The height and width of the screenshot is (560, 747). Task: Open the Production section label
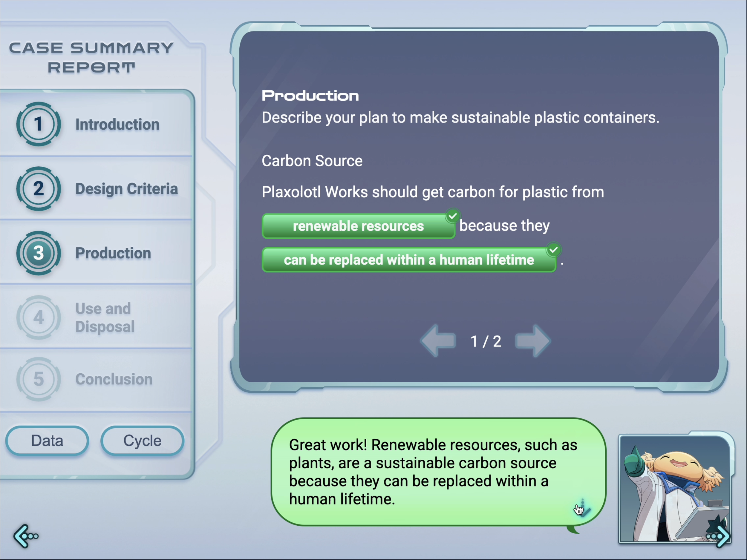coord(113,253)
